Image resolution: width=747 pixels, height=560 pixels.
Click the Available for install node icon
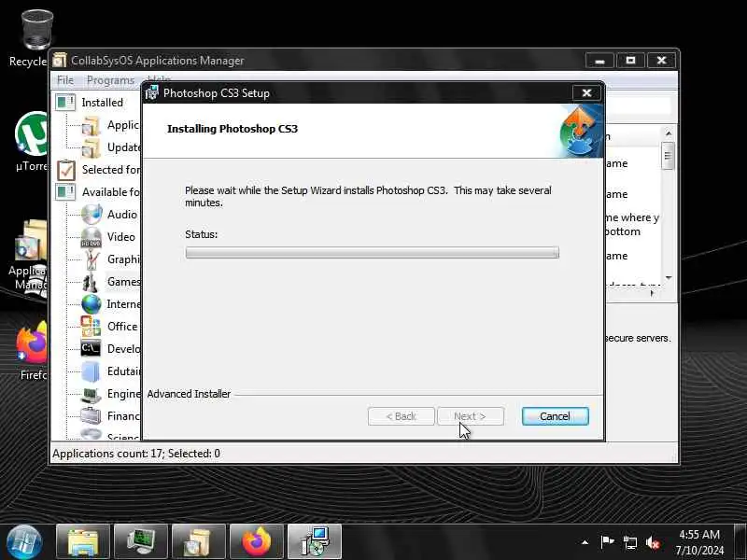coord(65,192)
